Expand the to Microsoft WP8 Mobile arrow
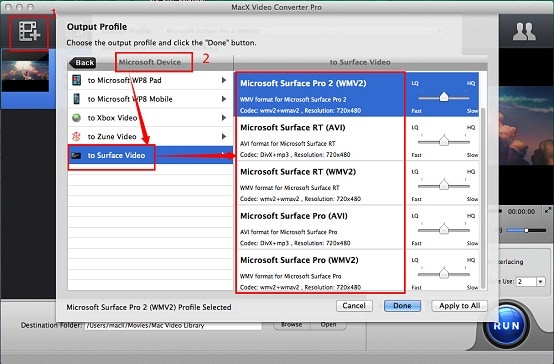The height and width of the screenshot is (364, 554). tap(224, 99)
